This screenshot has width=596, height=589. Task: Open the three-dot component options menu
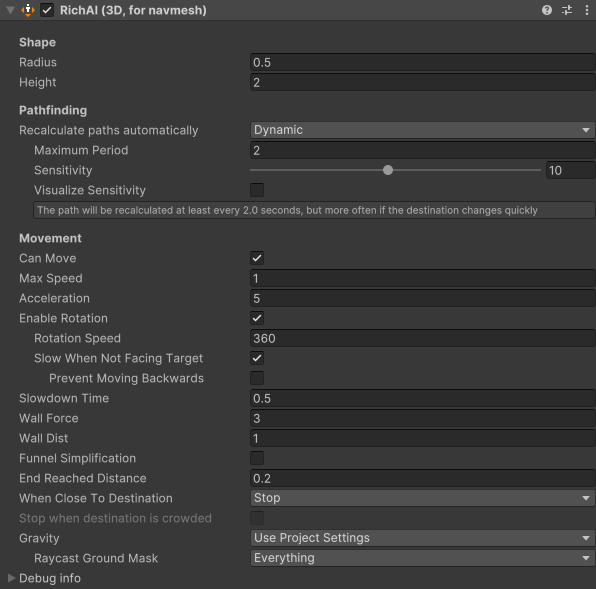pos(586,10)
